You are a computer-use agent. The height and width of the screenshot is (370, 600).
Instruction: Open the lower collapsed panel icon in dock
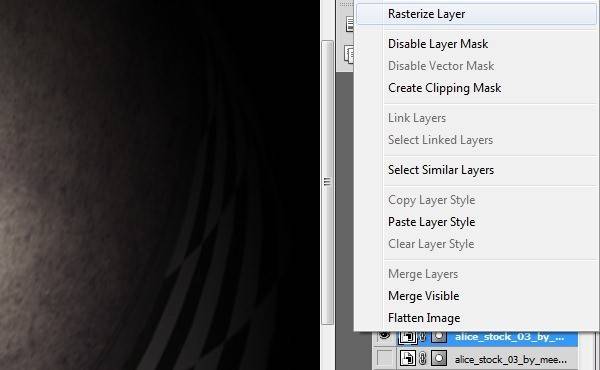coord(349,54)
